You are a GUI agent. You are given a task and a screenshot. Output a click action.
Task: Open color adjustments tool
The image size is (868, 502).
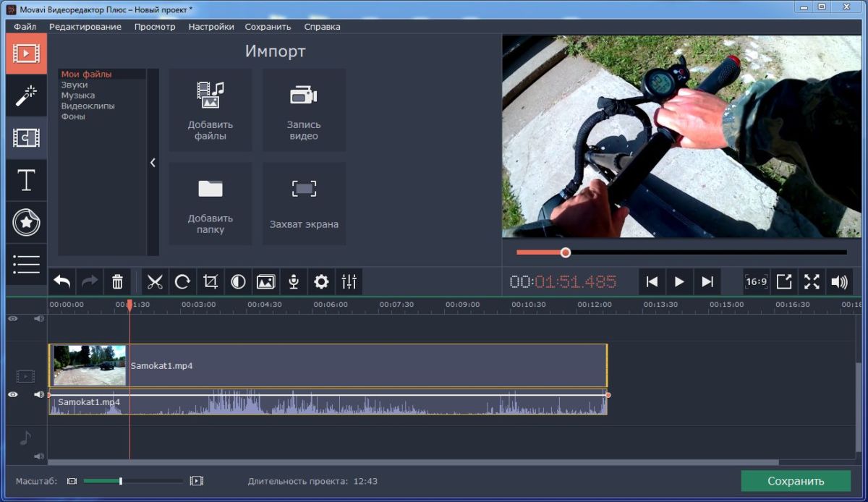click(238, 282)
